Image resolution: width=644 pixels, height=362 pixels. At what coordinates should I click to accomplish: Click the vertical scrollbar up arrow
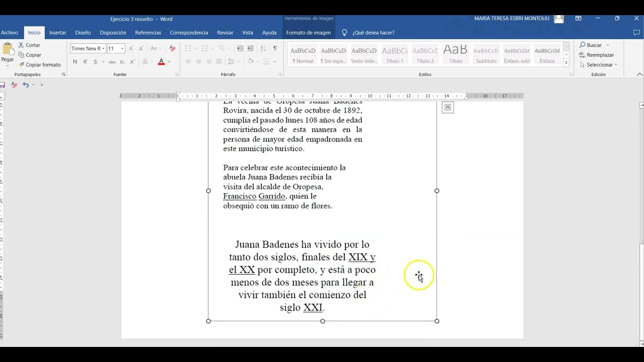(x=641, y=105)
